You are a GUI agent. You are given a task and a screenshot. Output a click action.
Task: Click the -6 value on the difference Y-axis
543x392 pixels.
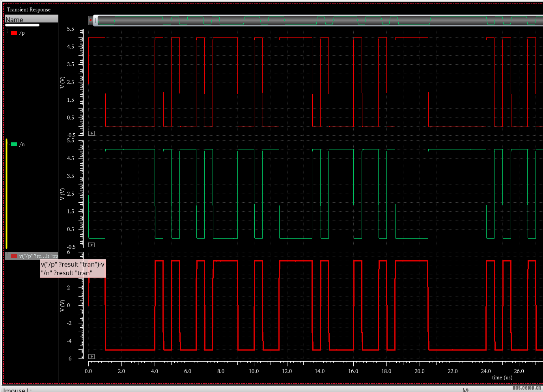point(69,358)
